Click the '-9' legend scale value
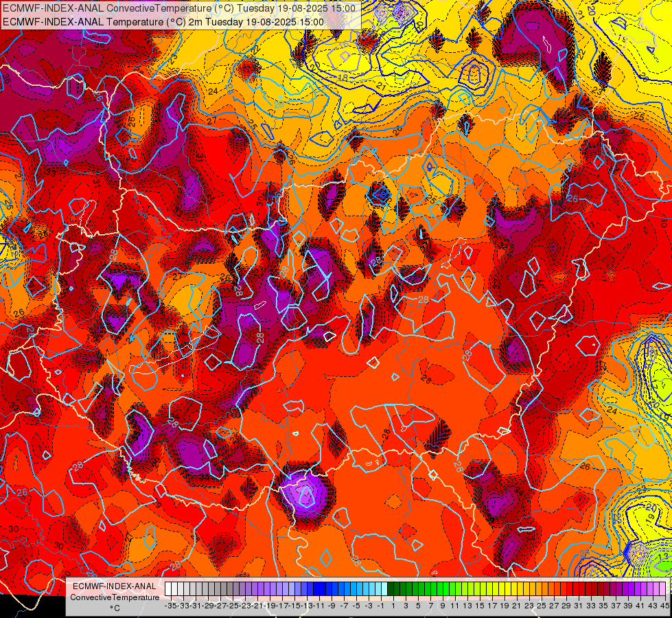672x618 pixels. coord(332,606)
